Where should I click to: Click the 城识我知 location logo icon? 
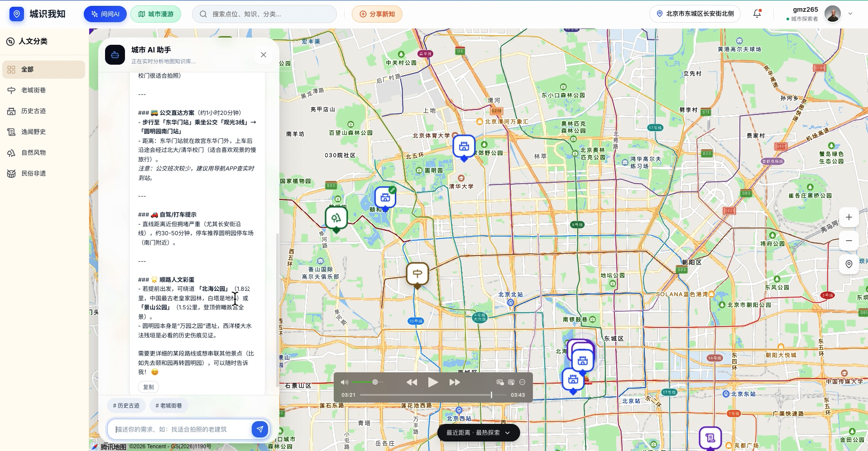click(17, 14)
